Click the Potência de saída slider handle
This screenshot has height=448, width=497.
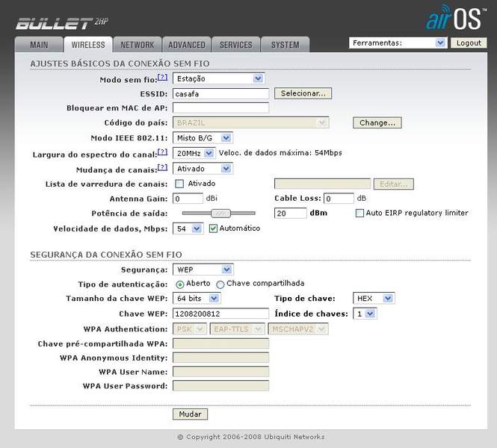[220, 213]
